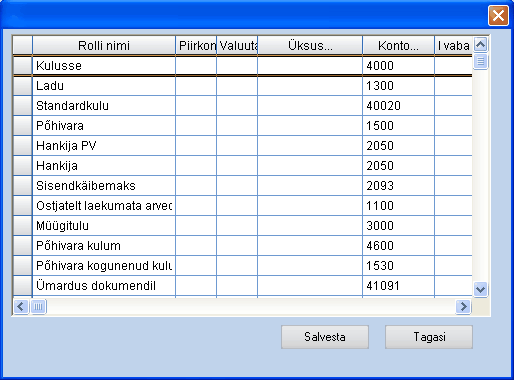The image size is (514, 380).
Task: Click the row selector beside Ladu
Action: tap(23, 86)
